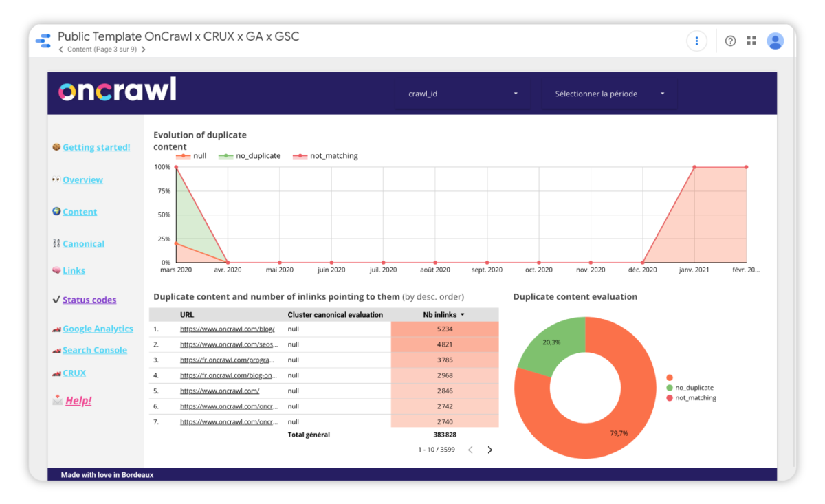Open URL in table row 7
The image size is (825, 504).
[228, 421]
